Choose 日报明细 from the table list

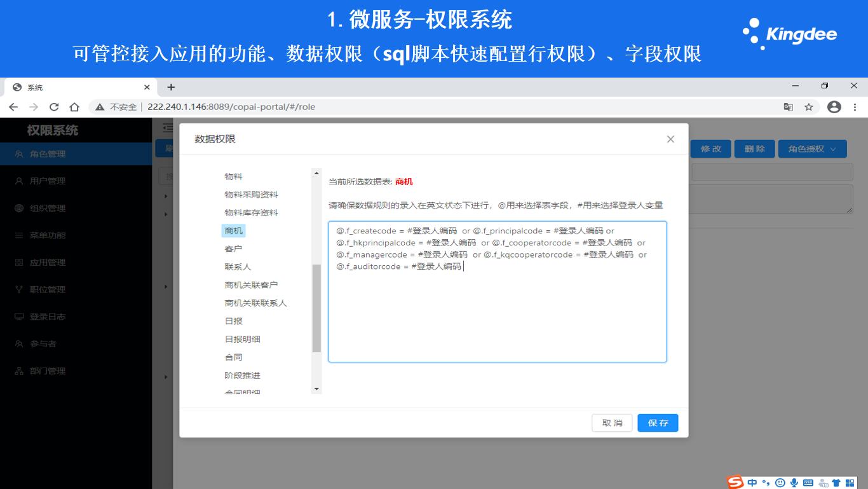point(242,340)
